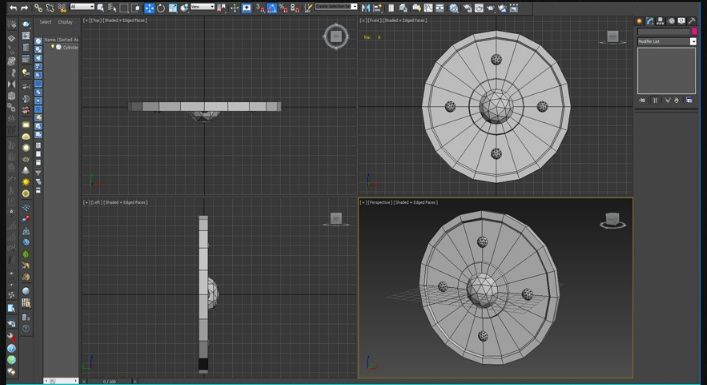Activate the Select and Rotate tool
The image size is (707, 385).
pos(161,8)
